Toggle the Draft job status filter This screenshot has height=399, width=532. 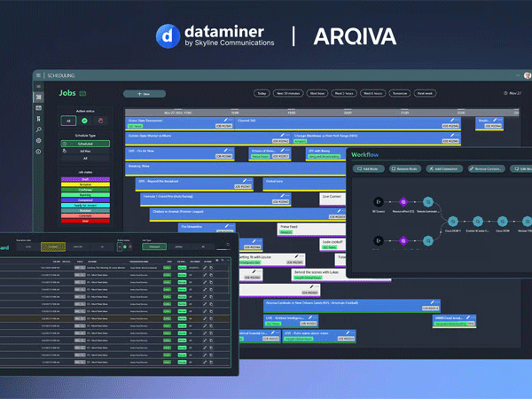[85, 179]
